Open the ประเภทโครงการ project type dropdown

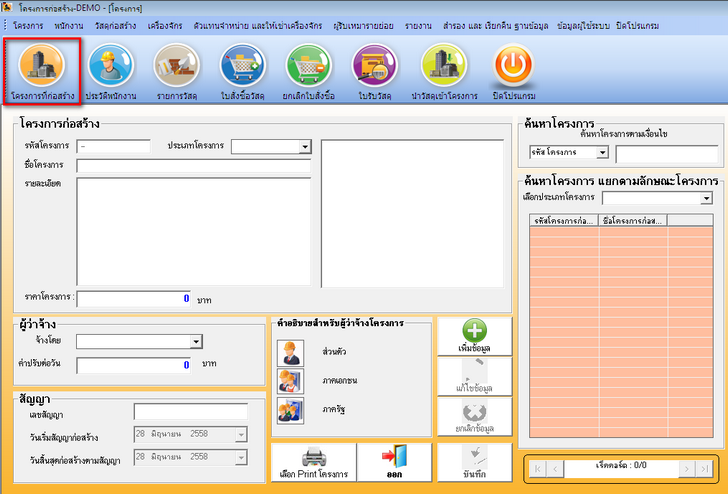(x=305, y=147)
